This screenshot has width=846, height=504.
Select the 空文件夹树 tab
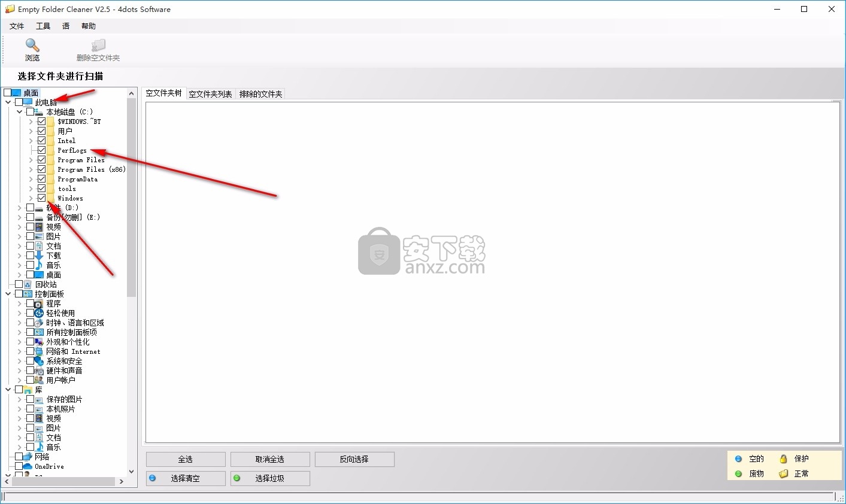164,93
